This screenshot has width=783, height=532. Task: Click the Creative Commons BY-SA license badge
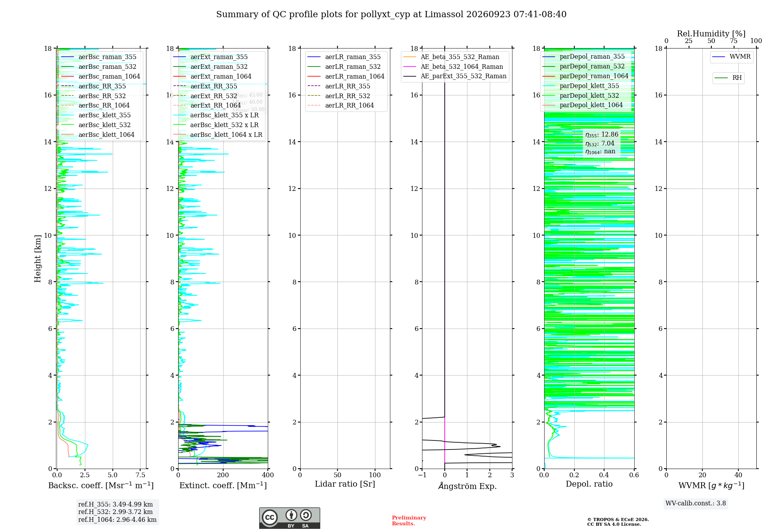(x=289, y=518)
